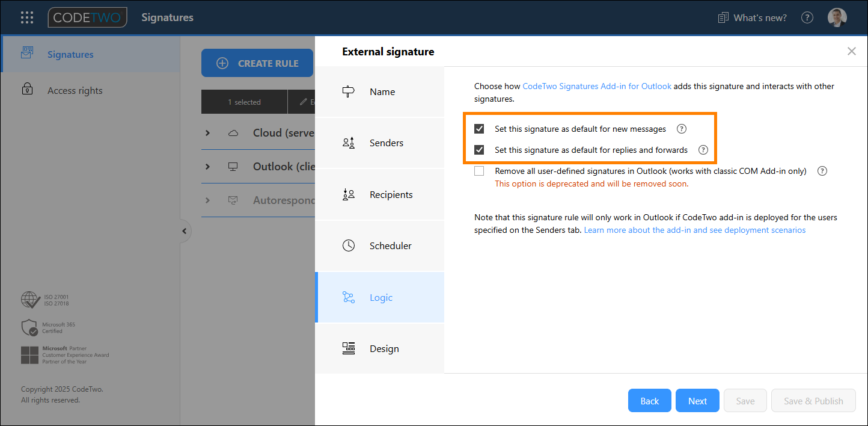This screenshot has width=868, height=426.
Task: Click the CREATE RULE button
Action: [257, 63]
